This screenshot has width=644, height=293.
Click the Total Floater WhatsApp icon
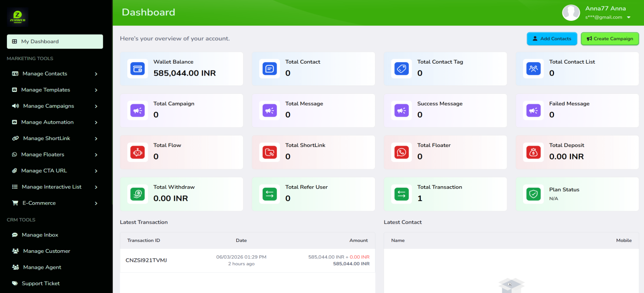(401, 152)
